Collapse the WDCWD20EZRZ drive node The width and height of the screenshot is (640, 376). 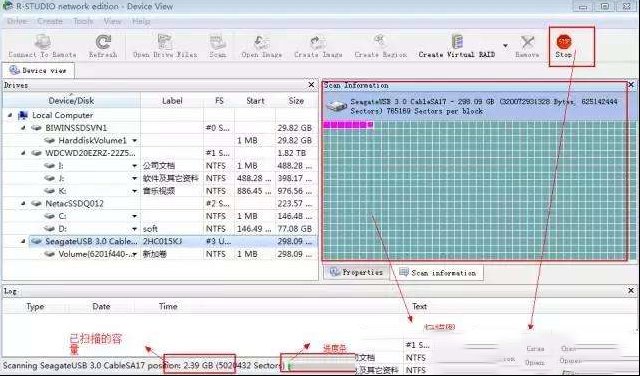[23, 153]
